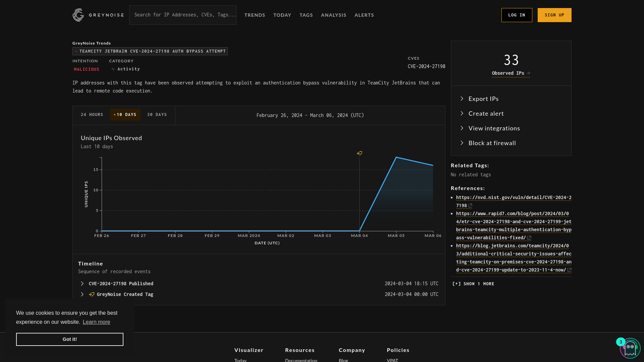
Task: Click the external-link icon after the NVD reference
Action: pos(470,205)
